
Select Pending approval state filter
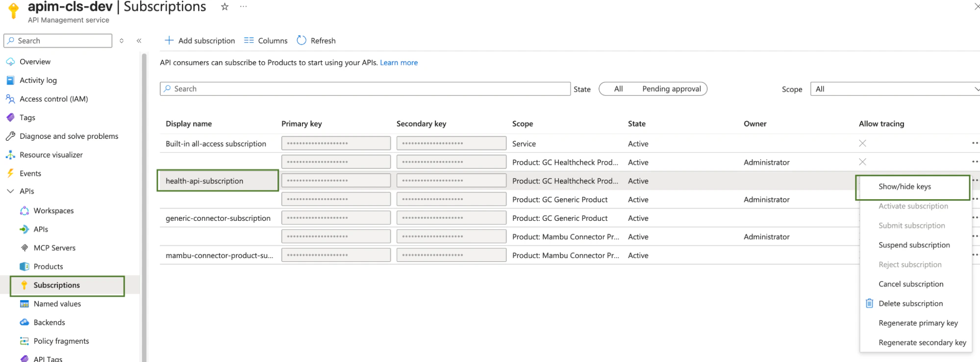coord(672,89)
